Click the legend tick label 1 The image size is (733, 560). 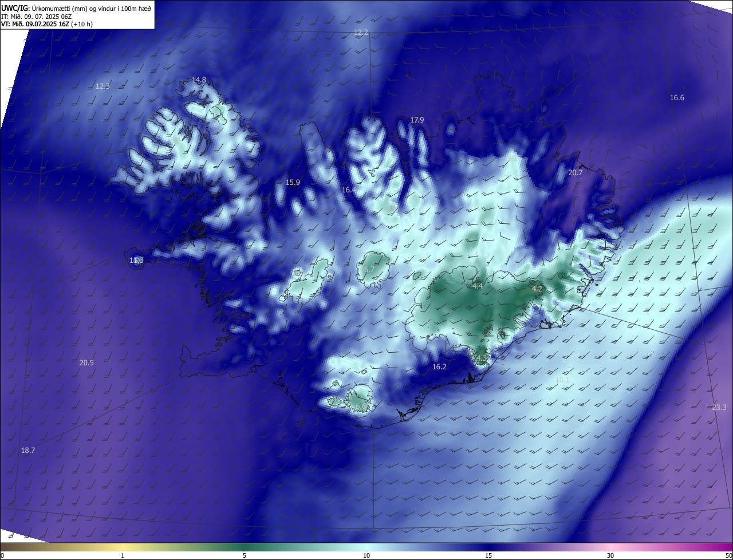point(123,555)
